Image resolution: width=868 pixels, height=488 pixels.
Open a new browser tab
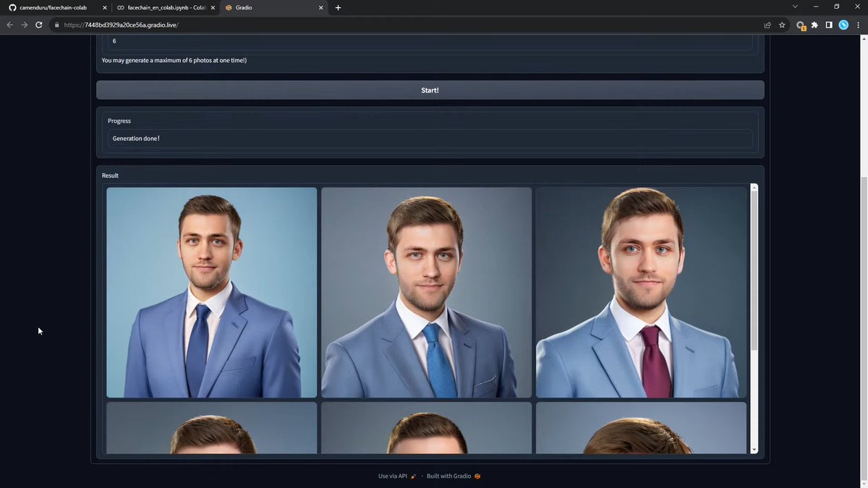click(x=338, y=7)
